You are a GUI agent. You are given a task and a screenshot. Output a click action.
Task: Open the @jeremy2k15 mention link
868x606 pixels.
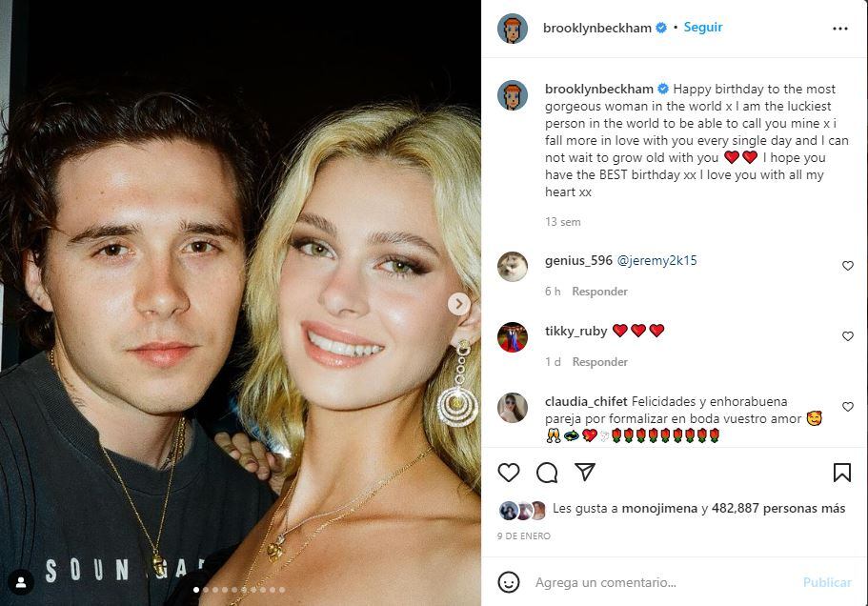(x=656, y=260)
